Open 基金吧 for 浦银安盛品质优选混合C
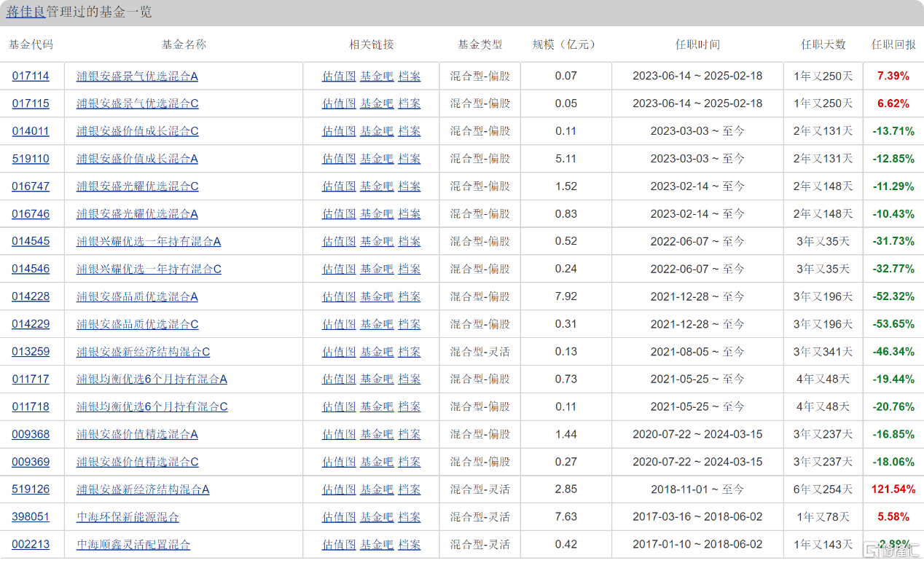Viewport: 924px width, 563px height. tap(377, 324)
